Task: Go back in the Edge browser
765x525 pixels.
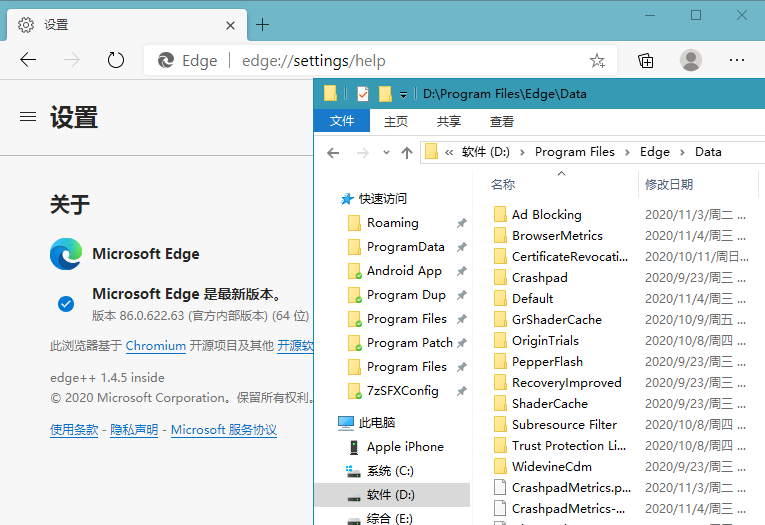Action: (28, 60)
